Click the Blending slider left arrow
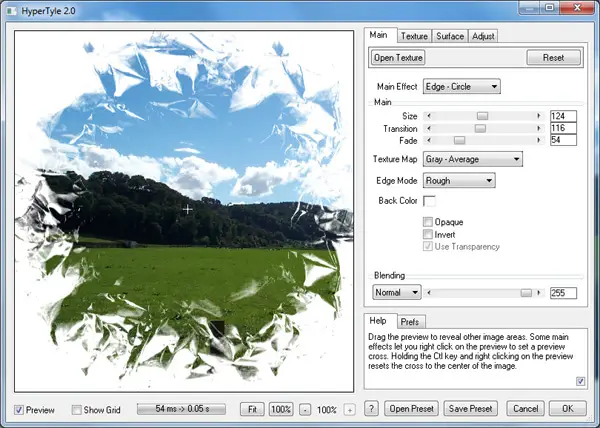 pos(429,293)
